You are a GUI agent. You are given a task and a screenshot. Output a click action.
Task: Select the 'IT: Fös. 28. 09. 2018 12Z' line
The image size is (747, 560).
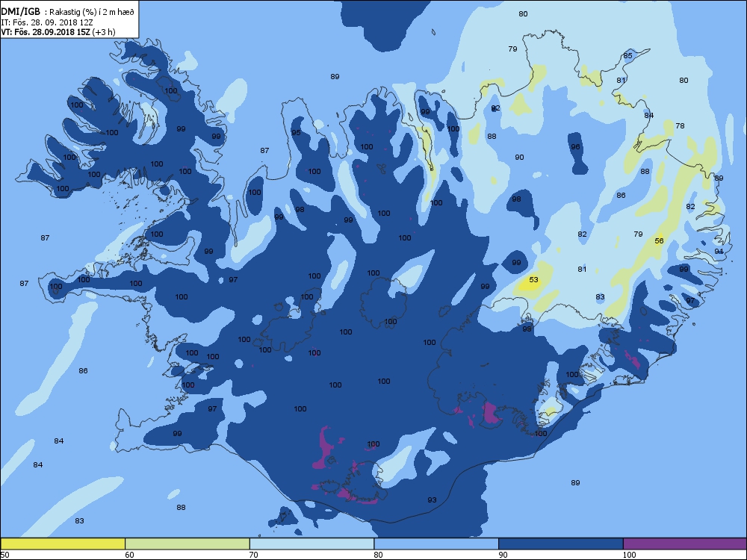46,22
